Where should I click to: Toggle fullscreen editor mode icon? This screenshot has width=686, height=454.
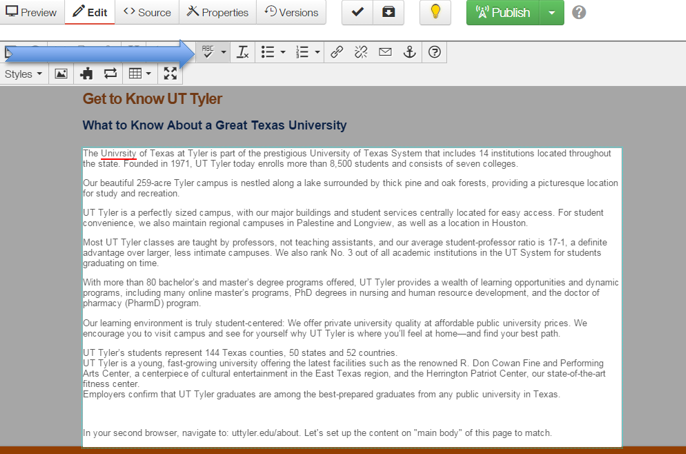[170, 74]
